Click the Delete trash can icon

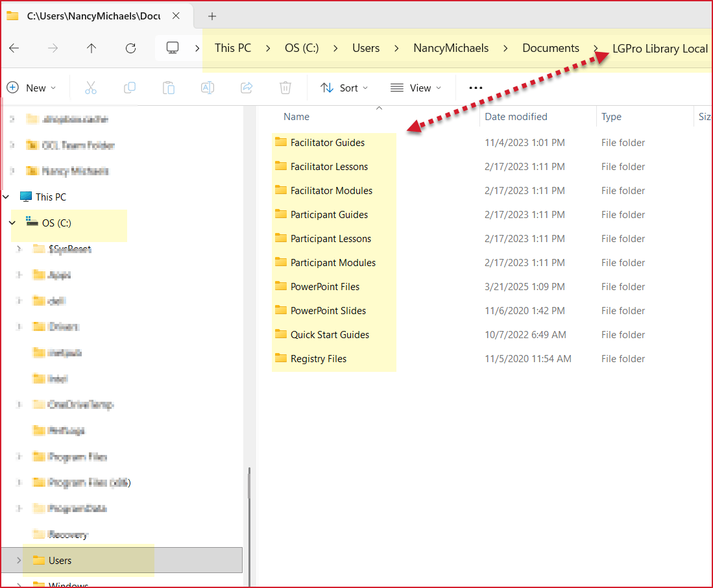tap(285, 88)
